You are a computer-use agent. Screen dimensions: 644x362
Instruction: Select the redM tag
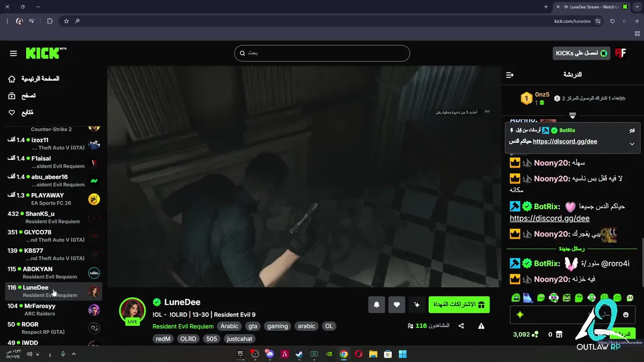click(163, 339)
